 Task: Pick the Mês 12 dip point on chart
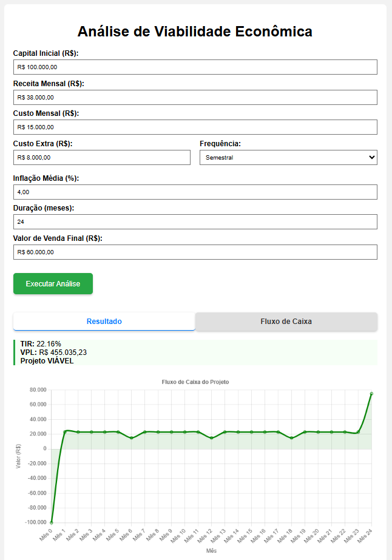click(211, 438)
